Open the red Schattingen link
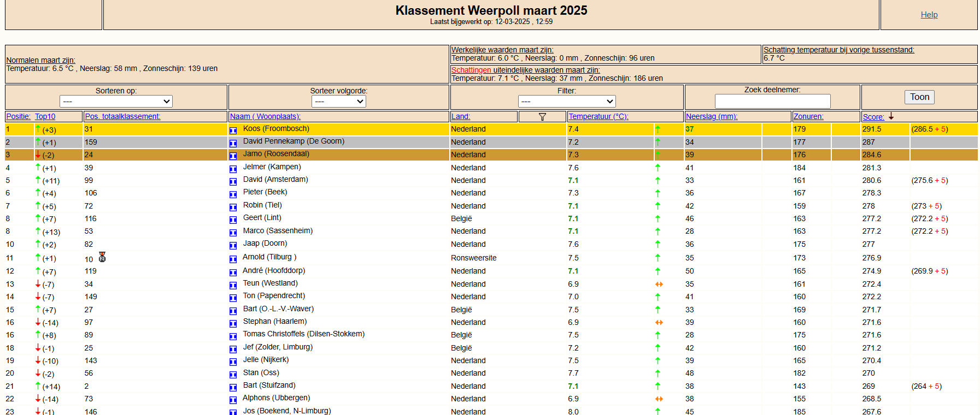 471,70
